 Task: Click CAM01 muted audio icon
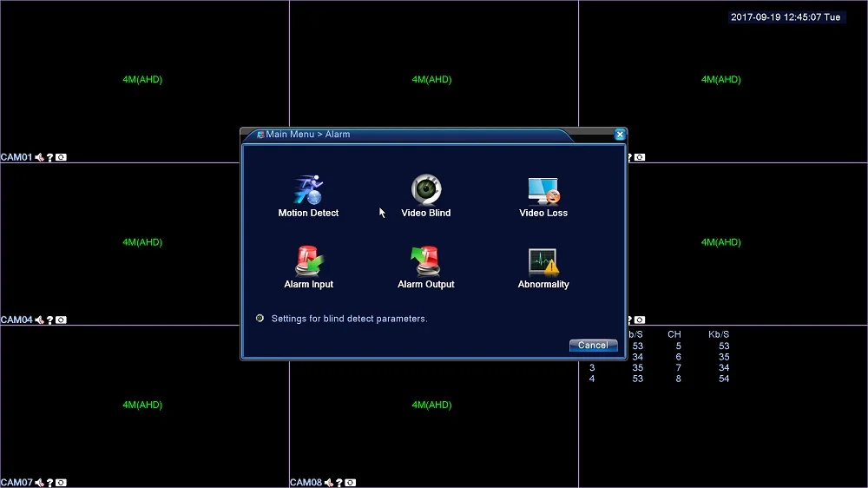click(x=39, y=157)
